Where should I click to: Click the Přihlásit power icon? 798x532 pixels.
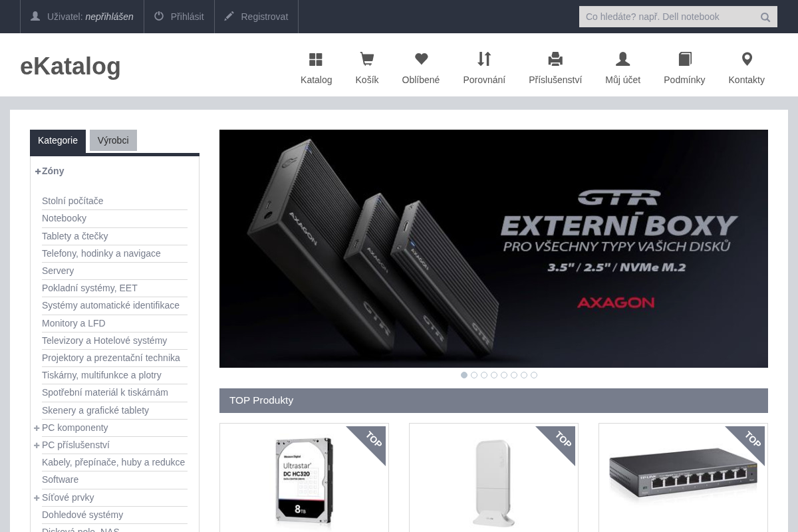tap(159, 16)
